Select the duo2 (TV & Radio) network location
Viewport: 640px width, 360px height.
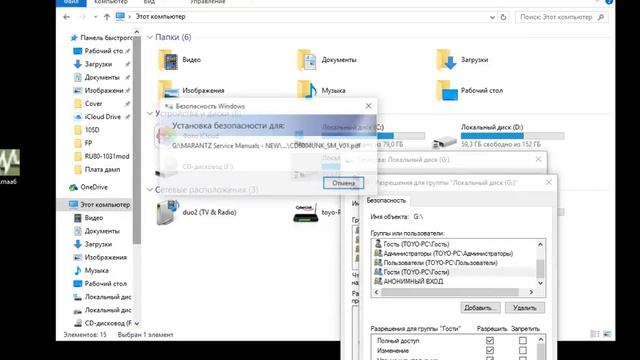pos(196,212)
